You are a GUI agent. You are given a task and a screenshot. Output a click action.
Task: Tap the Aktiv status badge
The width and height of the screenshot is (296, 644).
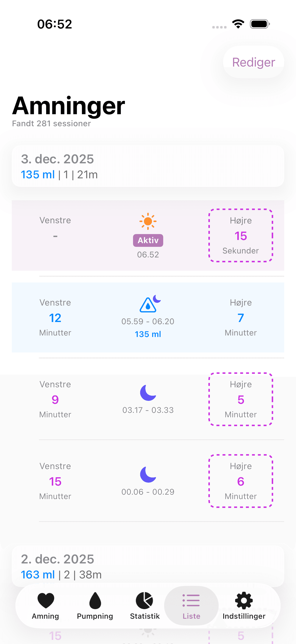tap(148, 240)
